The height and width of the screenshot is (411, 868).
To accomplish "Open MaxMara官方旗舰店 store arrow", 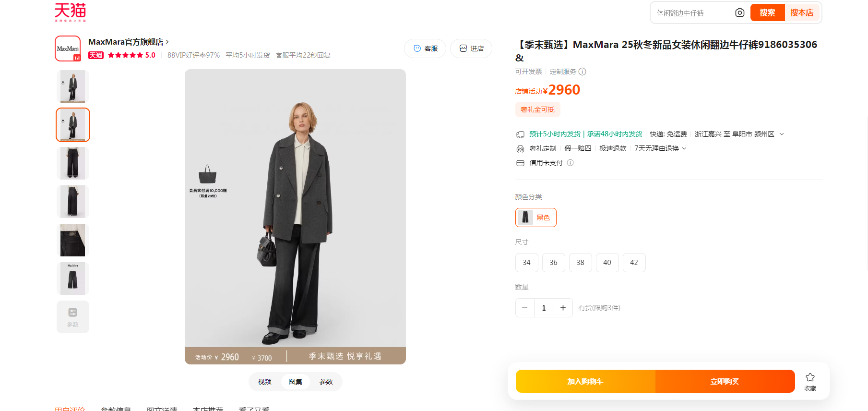I will [167, 42].
